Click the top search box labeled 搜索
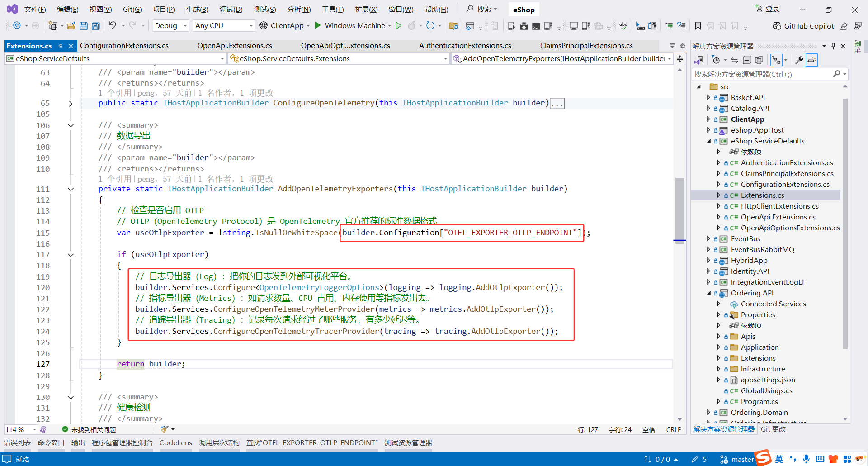The image size is (868, 466). point(482,9)
